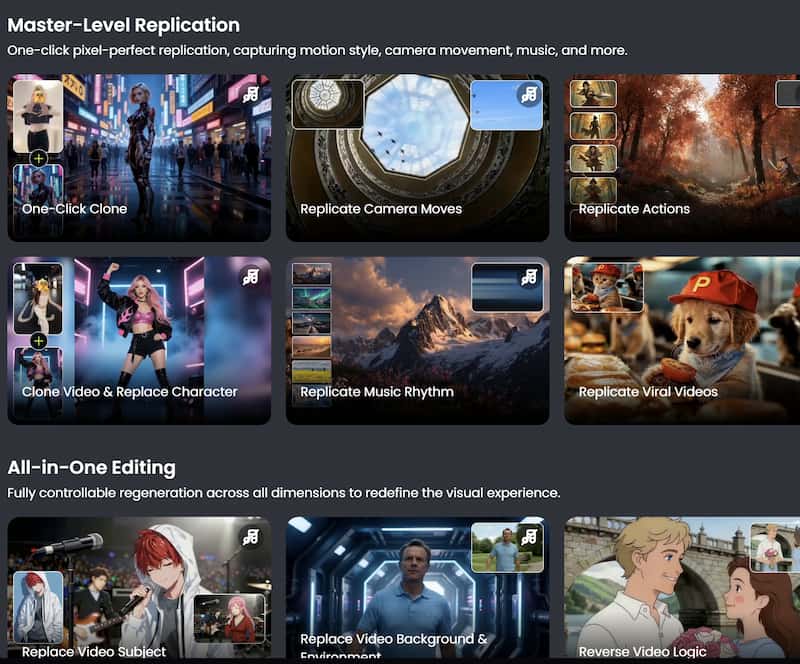Image resolution: width=800 pixels, height=664 pixels.
Task: Click All-in-One Editing heading
Action: coord(92,468)
